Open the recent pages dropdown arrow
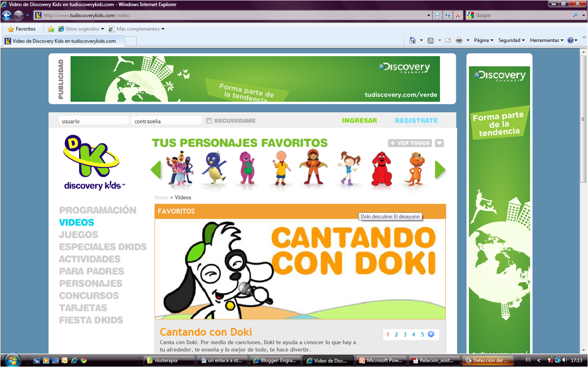588x367 pixels. [x=27, y=16]
